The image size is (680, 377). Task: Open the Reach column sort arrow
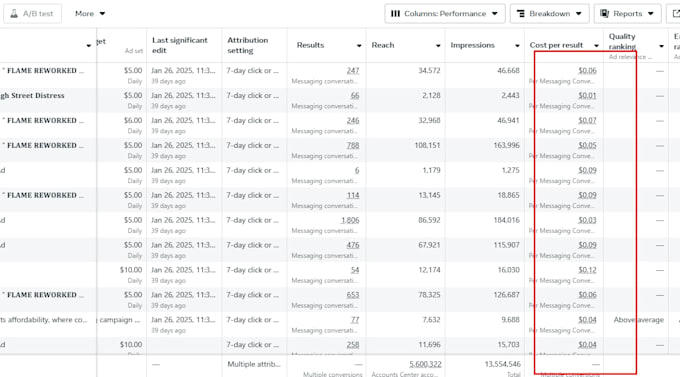[438, 46]
